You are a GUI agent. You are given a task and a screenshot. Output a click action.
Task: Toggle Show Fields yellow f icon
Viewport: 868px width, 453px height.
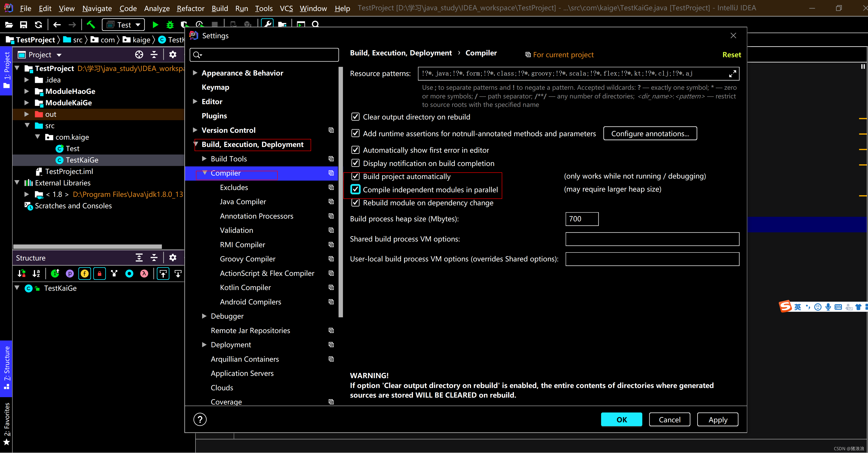coord(84,273)
